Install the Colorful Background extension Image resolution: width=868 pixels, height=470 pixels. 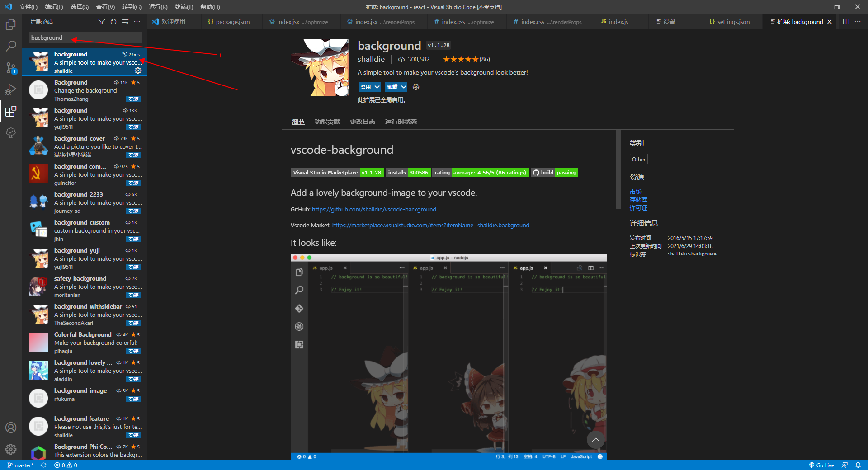[x=133, y=351]
